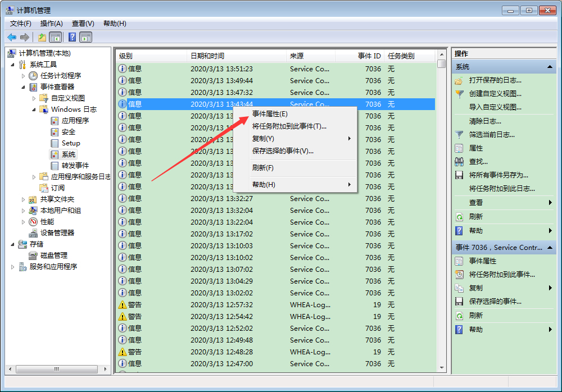The height and width of the screenshot is (392, 562).
Task: Collapse the 系统 actions section
Action: tap(549, 66)
